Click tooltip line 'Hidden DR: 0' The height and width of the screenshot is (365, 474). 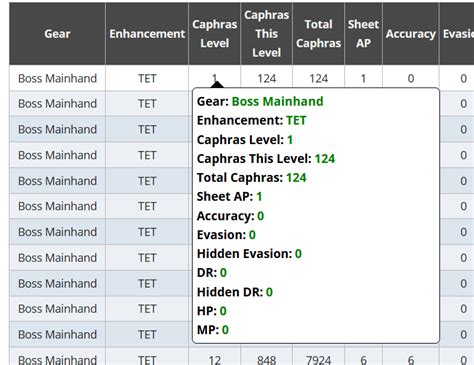coord(235,292)
